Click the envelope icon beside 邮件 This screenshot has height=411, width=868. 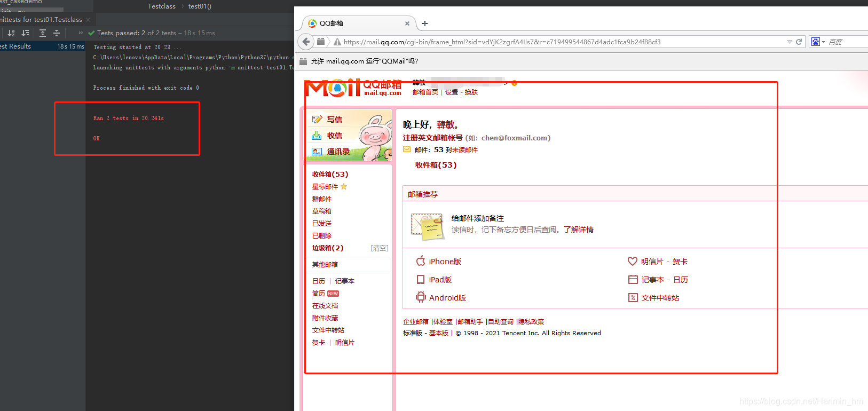pos(407,150)
